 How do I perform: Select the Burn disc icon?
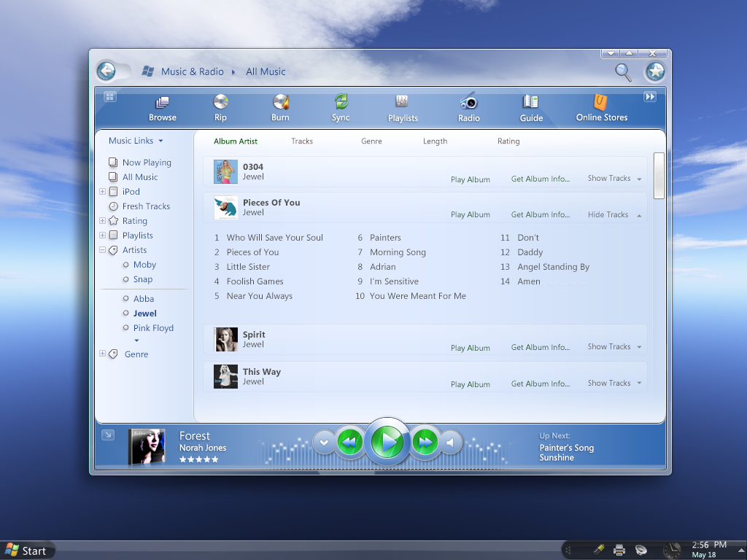281,101
